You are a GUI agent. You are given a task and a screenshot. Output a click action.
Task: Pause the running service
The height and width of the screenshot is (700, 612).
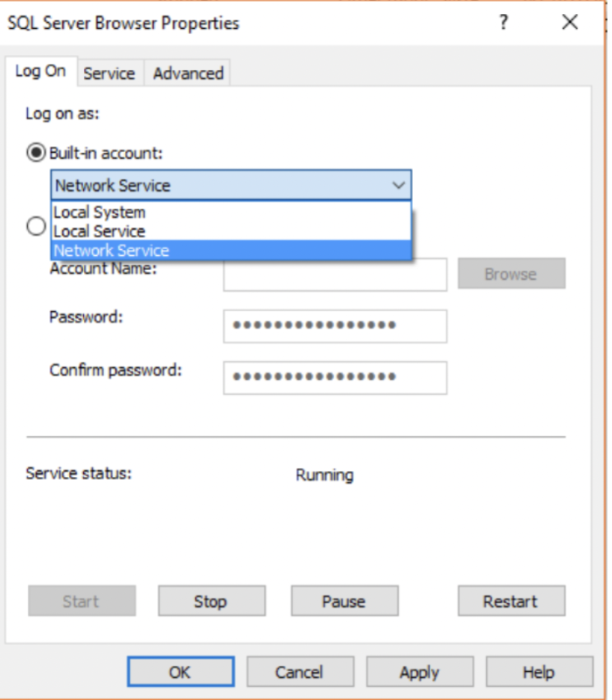tap(344, 601)
